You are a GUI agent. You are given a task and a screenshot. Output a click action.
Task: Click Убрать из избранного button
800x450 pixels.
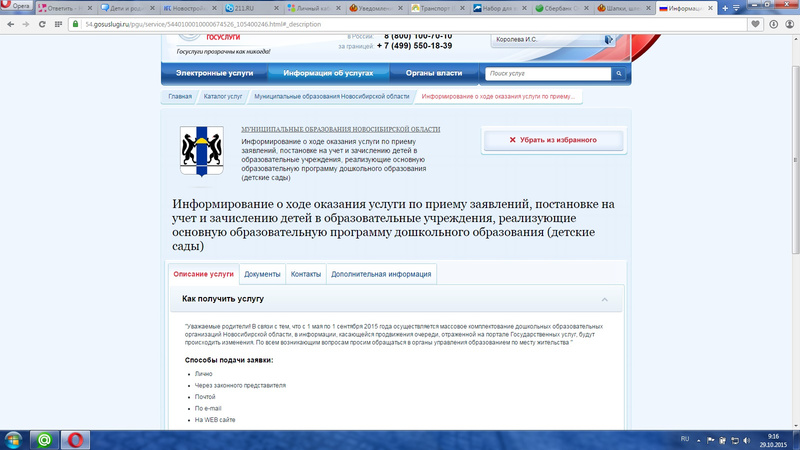(x=554, y=140)
